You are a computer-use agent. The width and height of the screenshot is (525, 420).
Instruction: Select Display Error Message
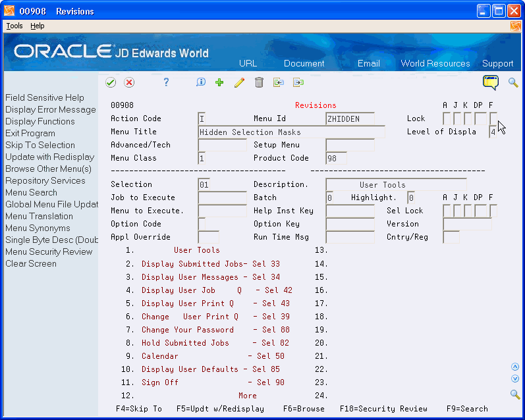(51, 110)
